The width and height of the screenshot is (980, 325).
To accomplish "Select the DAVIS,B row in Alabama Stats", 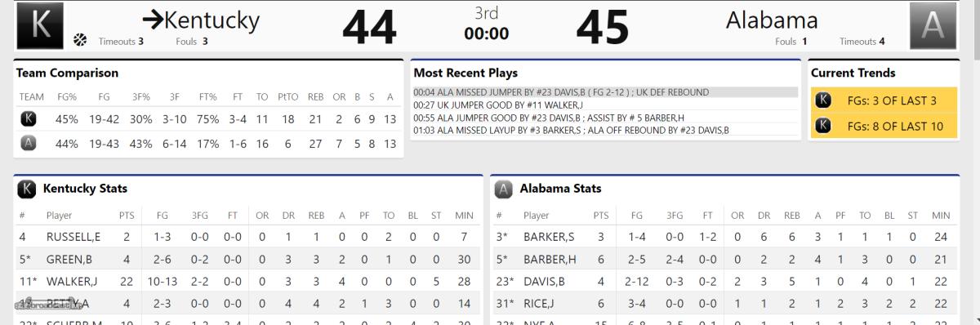I will pos(724,281).
